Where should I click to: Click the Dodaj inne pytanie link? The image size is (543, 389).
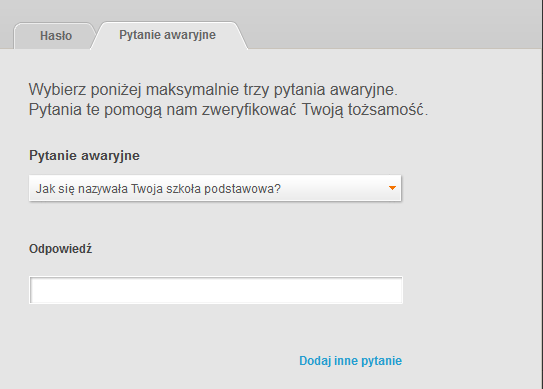coord(350,361)
